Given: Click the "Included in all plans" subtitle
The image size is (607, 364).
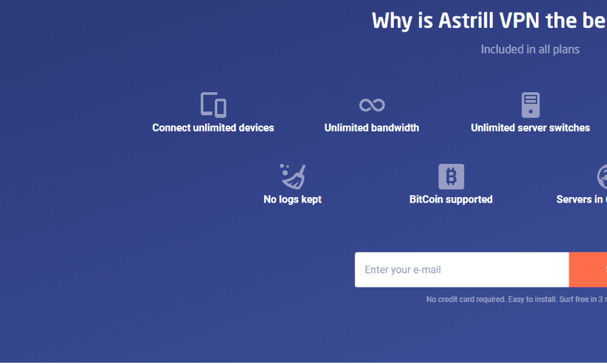Looking at the screenshot, I should (530, 50).
